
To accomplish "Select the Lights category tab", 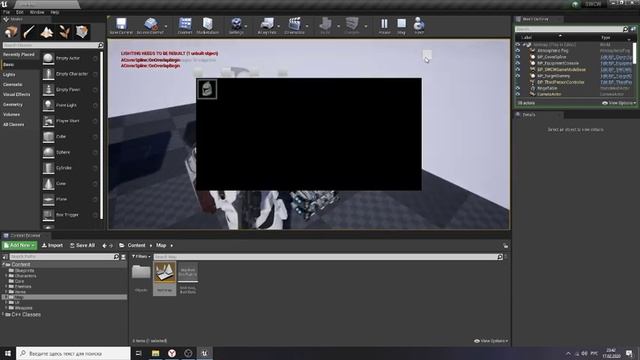I will click(x=9, y=75).
